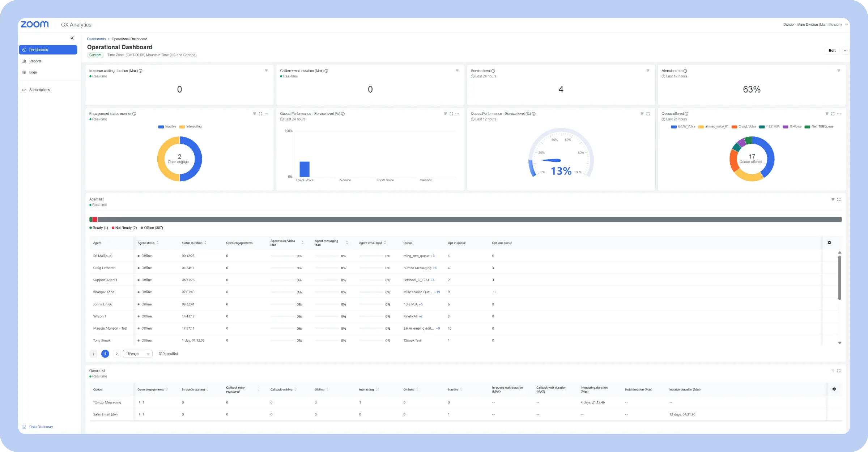This screenshot has height=452, width=868.
Task: Open the Division Main Division dropdown
Action: click(x=815, y=25)
